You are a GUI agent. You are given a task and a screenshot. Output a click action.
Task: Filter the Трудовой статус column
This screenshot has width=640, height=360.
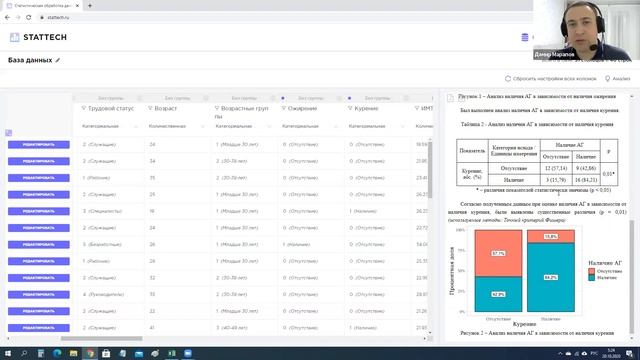[84, 108]
